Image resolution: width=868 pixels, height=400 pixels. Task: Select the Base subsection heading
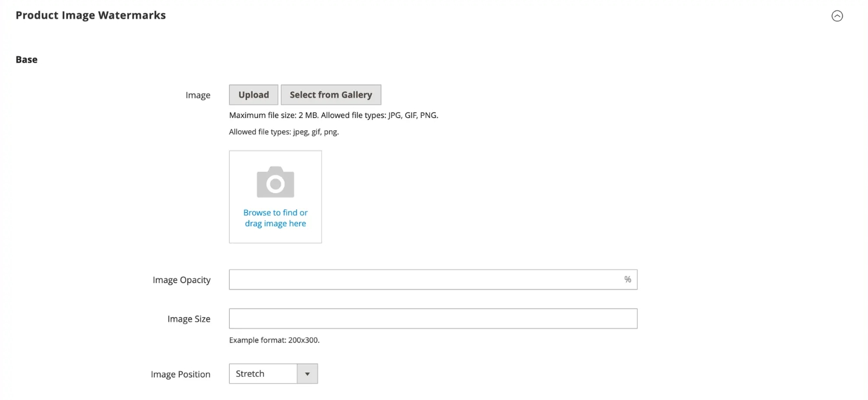point(27,60)
